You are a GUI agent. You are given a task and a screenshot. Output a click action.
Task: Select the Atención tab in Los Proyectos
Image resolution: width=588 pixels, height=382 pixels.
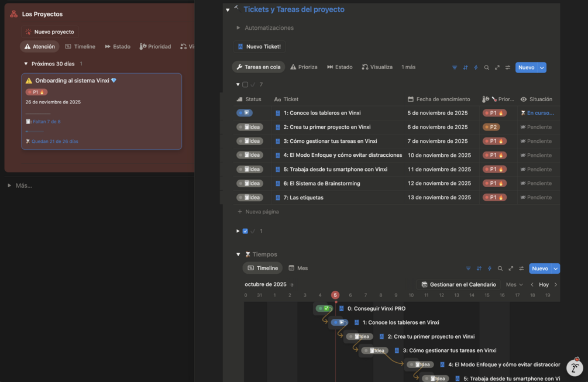[x=39, y=46]
